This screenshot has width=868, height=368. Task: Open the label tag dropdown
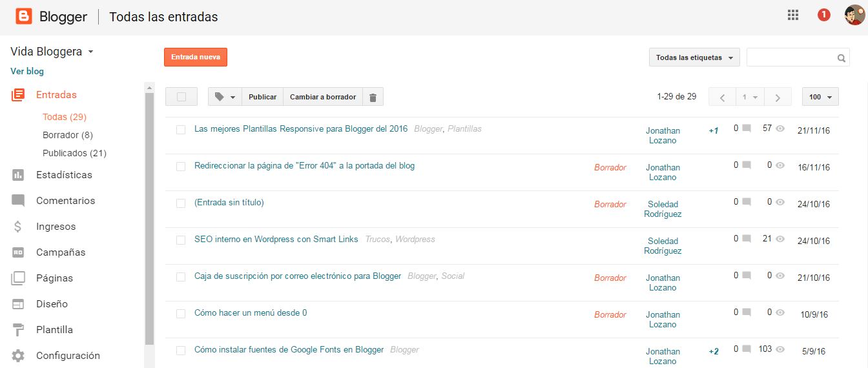pos(225,97)
